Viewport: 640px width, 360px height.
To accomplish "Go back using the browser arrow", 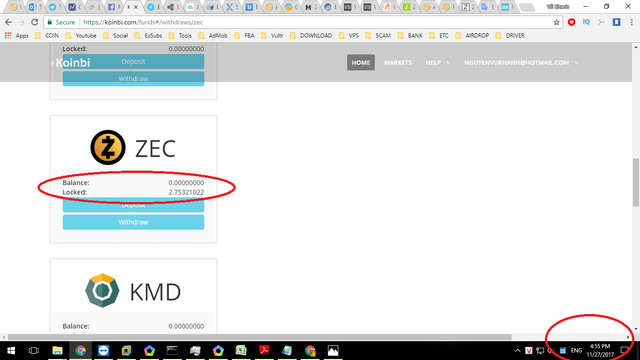I will (x=9, y=22).
